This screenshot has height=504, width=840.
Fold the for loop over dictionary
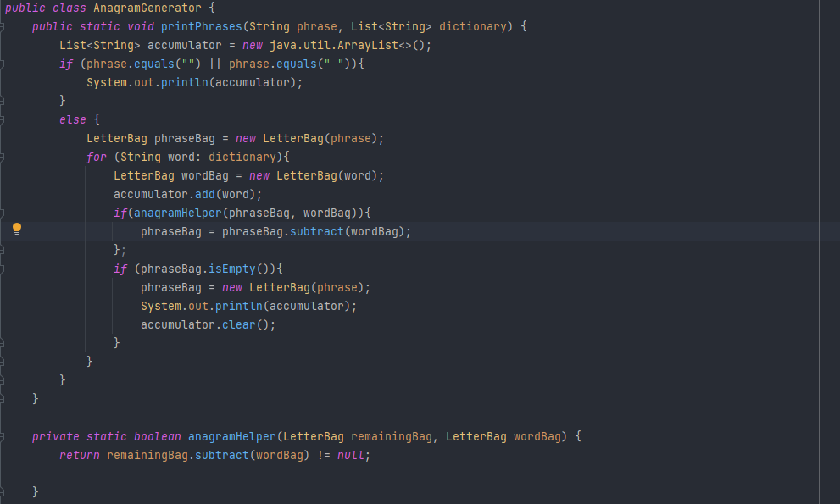4,157
